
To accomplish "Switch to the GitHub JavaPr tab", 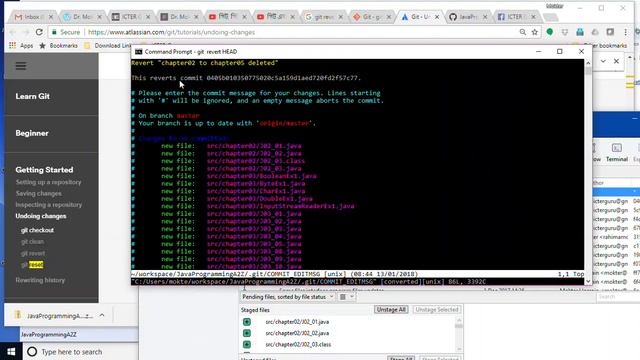I will 467,17.
